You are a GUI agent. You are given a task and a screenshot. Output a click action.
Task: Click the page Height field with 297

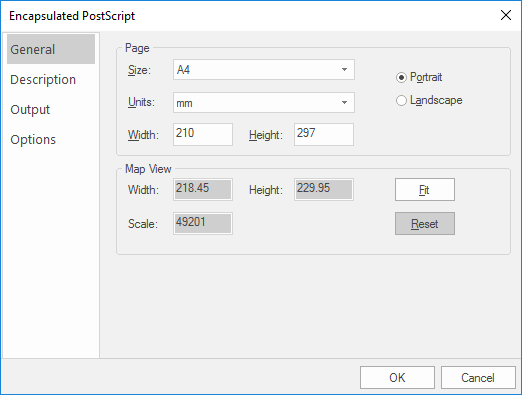pyautogui.click(x=324, y=134)
